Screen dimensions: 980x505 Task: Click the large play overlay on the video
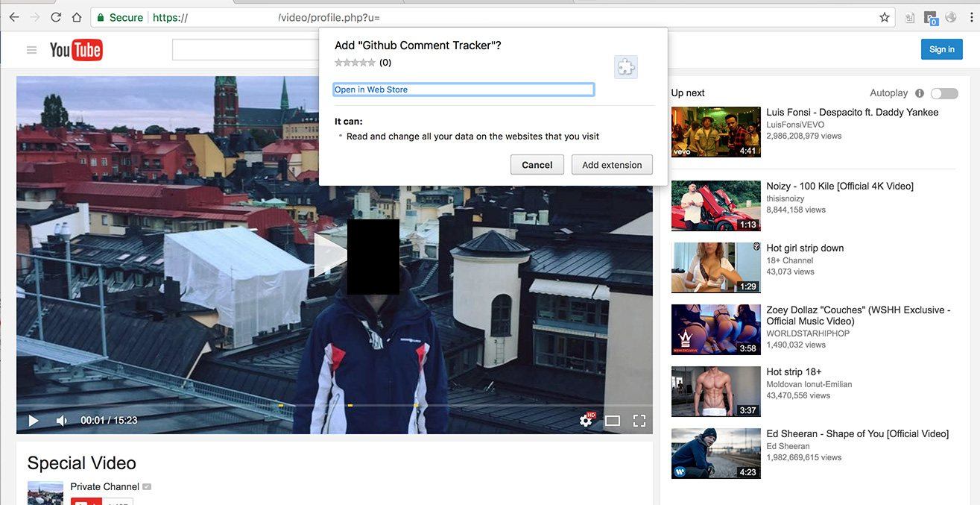(x=330, y=255)
